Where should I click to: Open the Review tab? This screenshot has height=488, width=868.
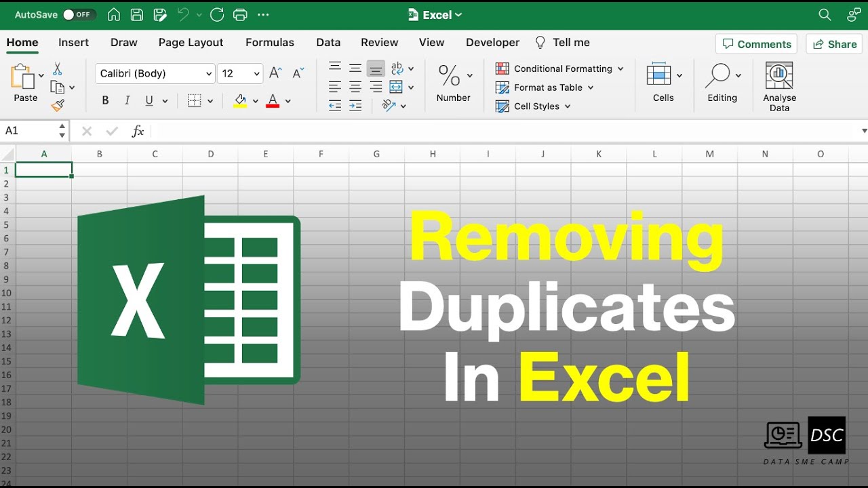(x=380, y=42)
